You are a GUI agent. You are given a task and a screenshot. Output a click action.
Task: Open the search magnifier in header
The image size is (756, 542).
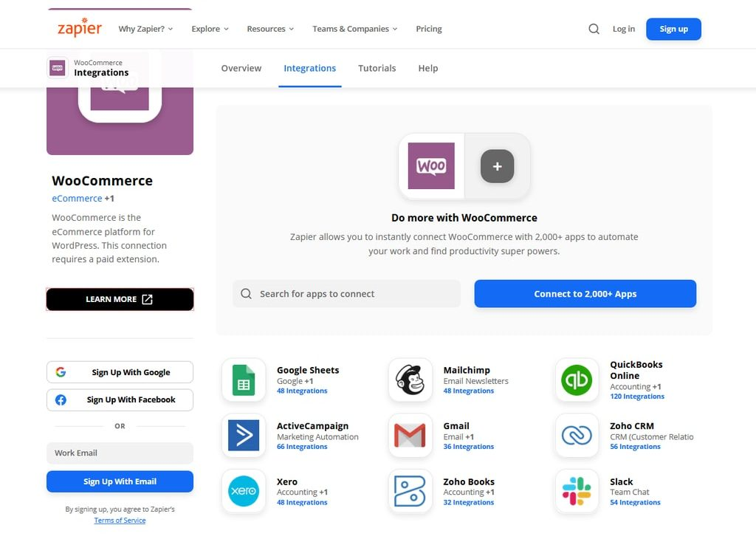[594, 29]
